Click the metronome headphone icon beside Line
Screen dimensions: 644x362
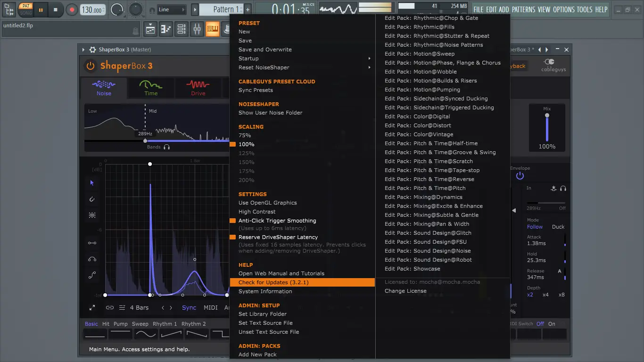152,10
